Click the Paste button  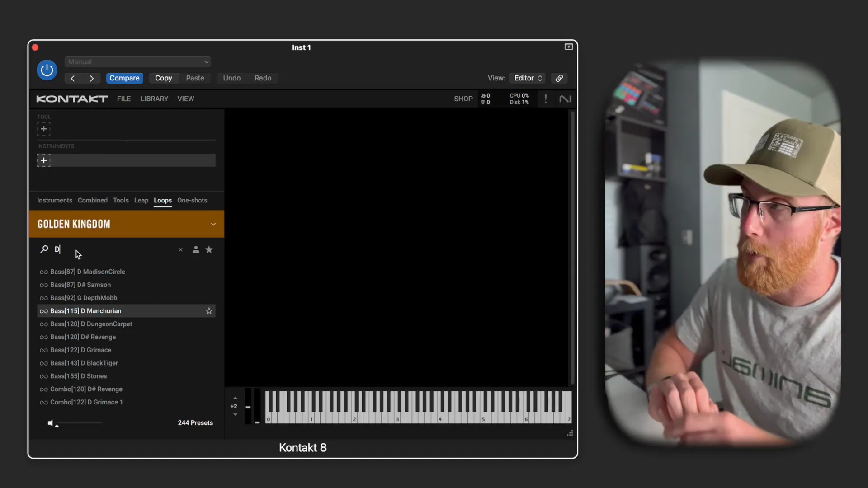195,78
